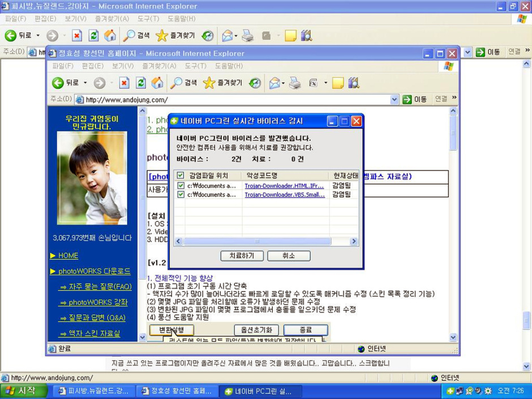
Task: Click the book research icon in the front window toolbar
Action: tap(354, 83)
